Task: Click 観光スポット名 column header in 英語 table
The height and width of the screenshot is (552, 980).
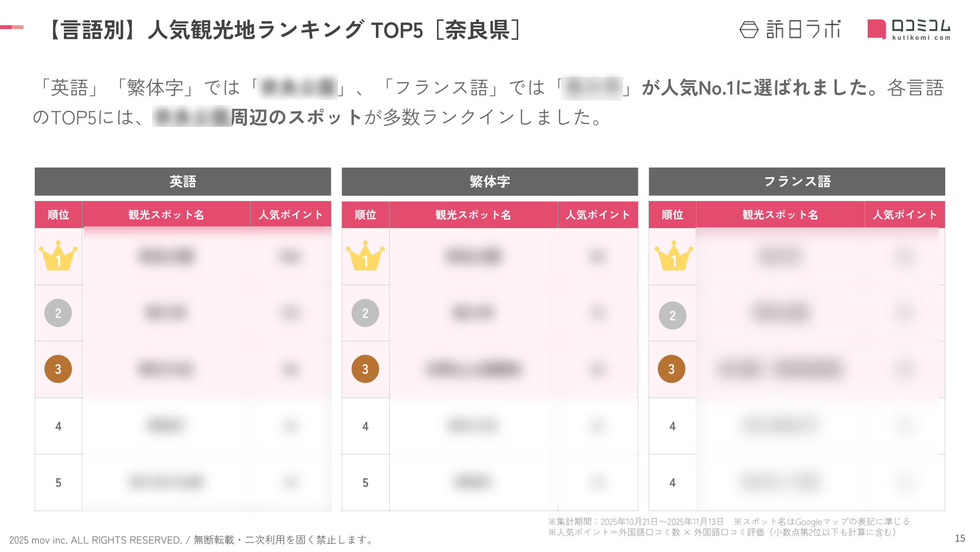Action: [x=166, y=215]
